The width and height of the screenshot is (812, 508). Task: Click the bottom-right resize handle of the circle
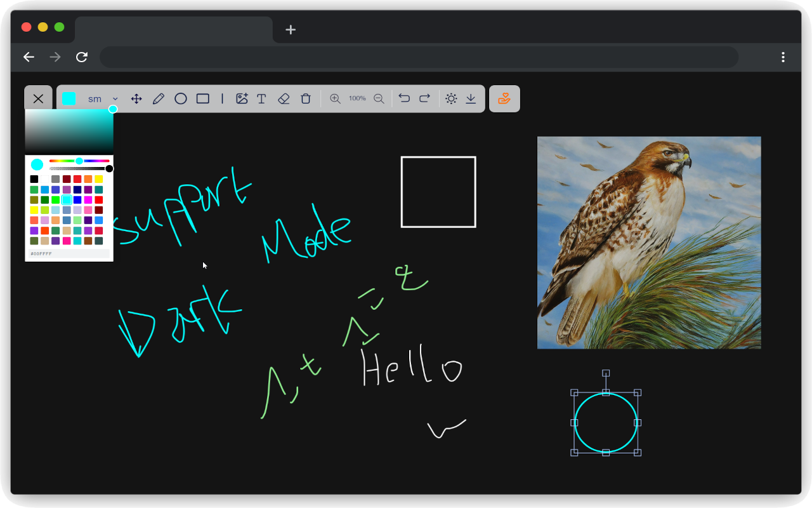point(638,453)
